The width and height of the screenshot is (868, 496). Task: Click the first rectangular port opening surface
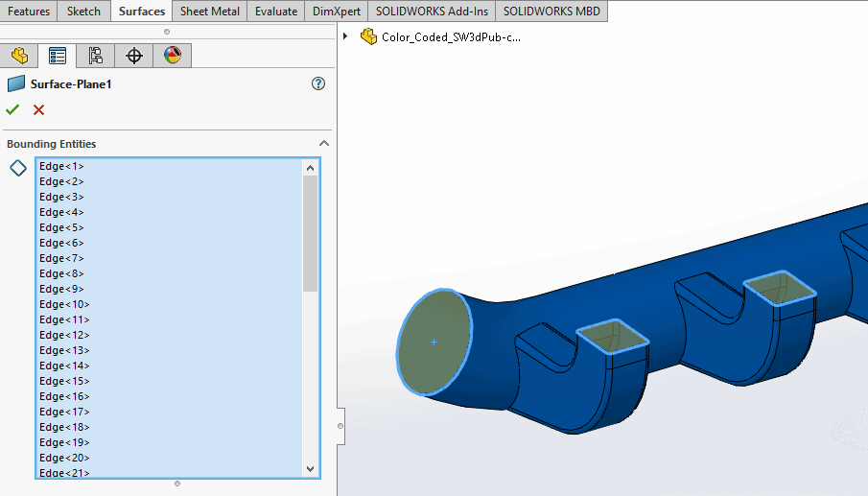(x=612, y=336)
